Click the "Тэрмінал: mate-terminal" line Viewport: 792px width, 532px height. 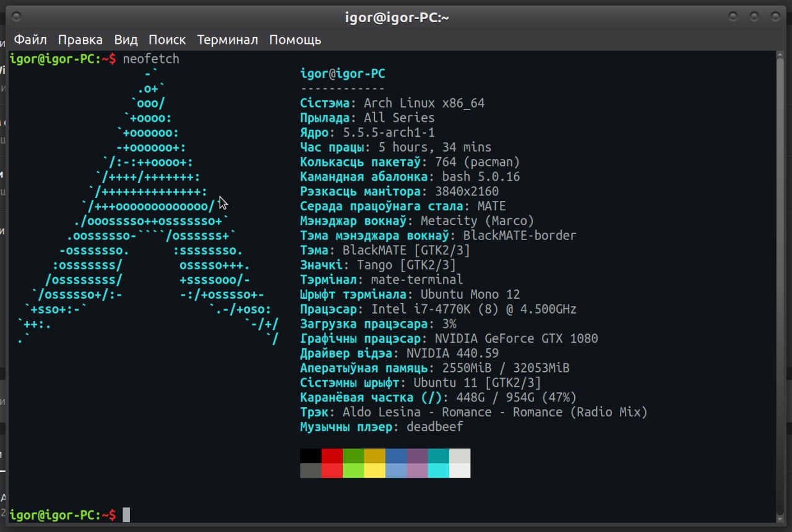click(382, 280)
